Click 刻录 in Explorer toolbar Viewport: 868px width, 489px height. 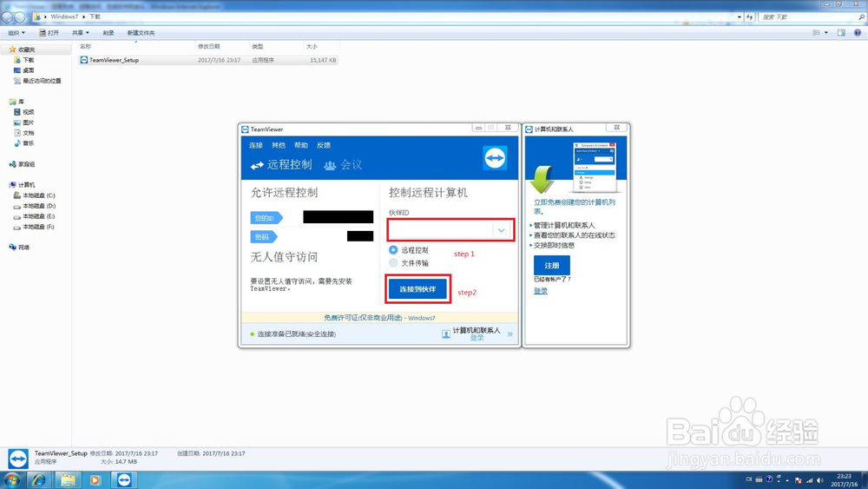108,33
